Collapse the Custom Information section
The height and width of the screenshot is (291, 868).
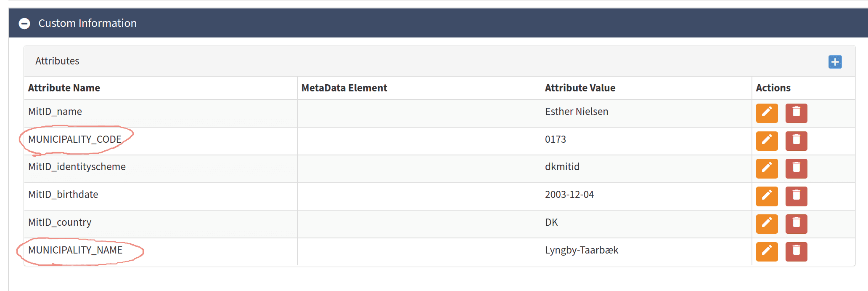(x=24, y=24)
